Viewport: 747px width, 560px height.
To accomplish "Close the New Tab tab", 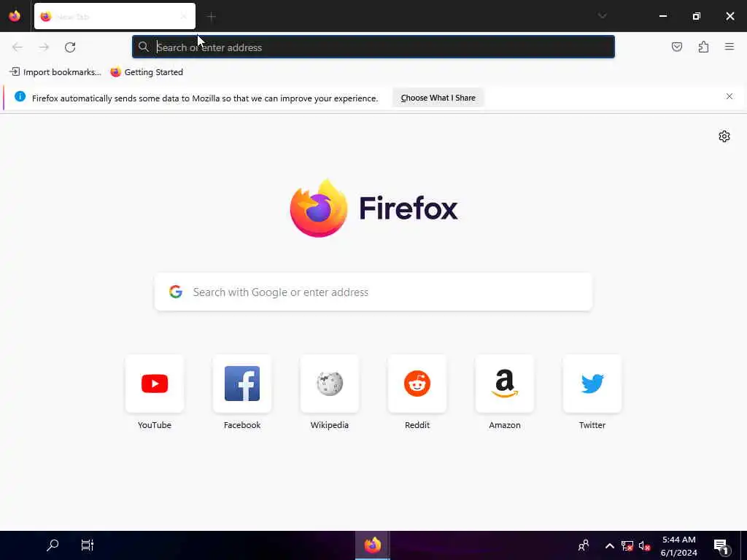I will 183,17.
